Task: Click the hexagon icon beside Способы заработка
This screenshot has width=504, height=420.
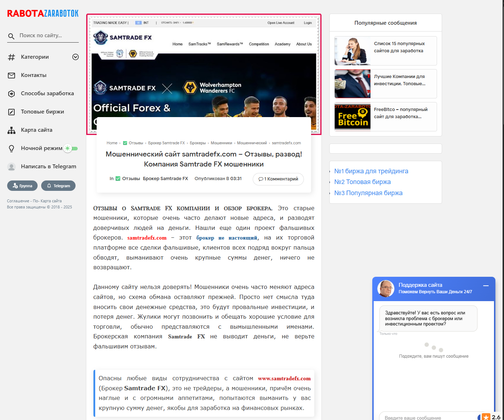Action: coord(11,94)
